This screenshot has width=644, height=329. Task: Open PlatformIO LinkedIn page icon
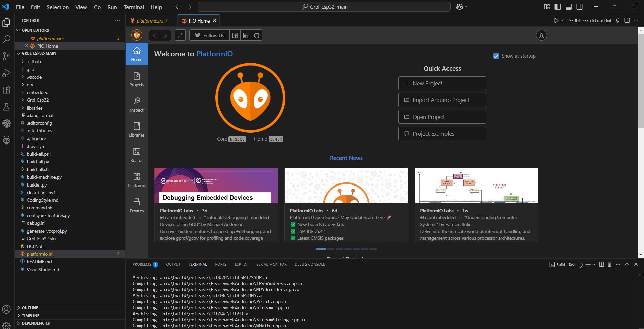pyautogui.click(x=246, y=35)
